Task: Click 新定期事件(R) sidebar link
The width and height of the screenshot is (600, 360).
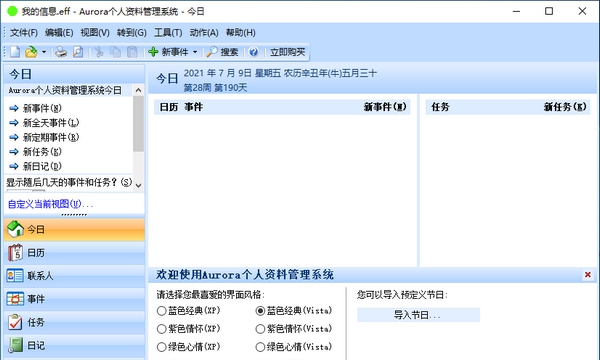Action: [x=51, y=137]
